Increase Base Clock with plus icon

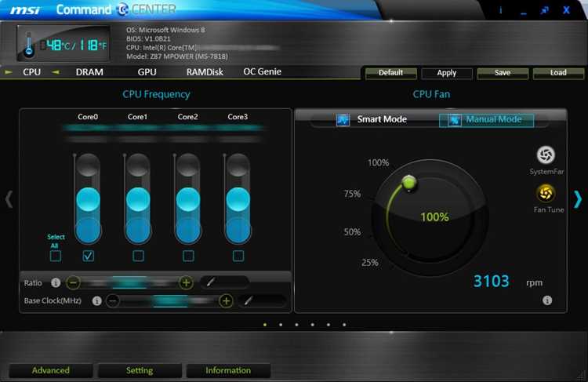[x=226, y=300]
